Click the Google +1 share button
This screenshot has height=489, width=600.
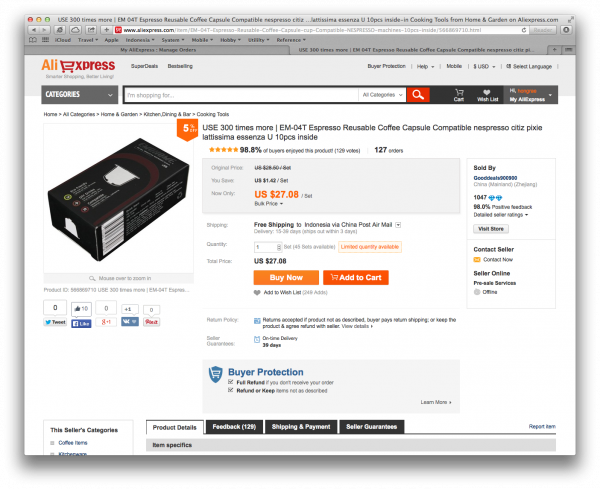coord(106,322)
